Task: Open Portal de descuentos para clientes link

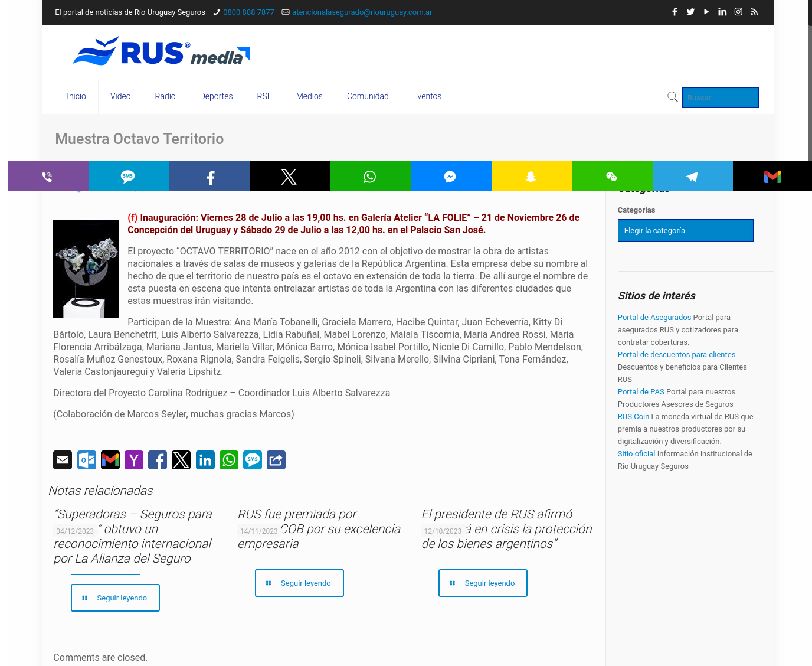Action: point(676,354)
